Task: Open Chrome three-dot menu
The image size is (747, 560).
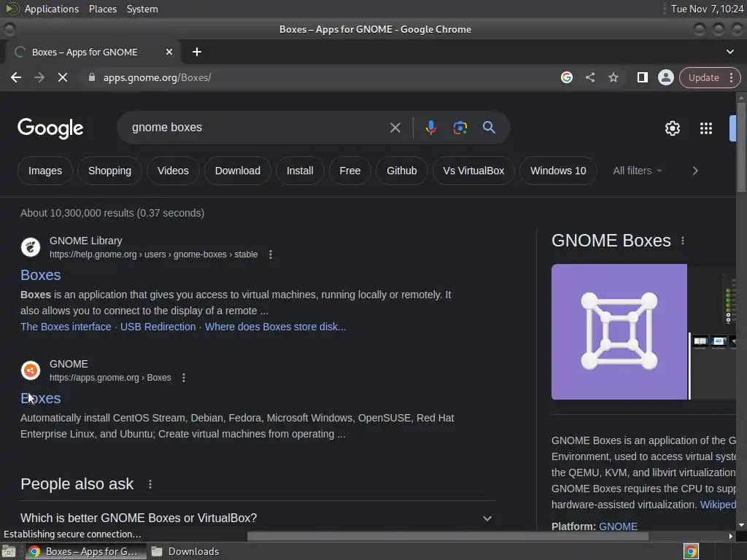Action: (x=731, y=77)
